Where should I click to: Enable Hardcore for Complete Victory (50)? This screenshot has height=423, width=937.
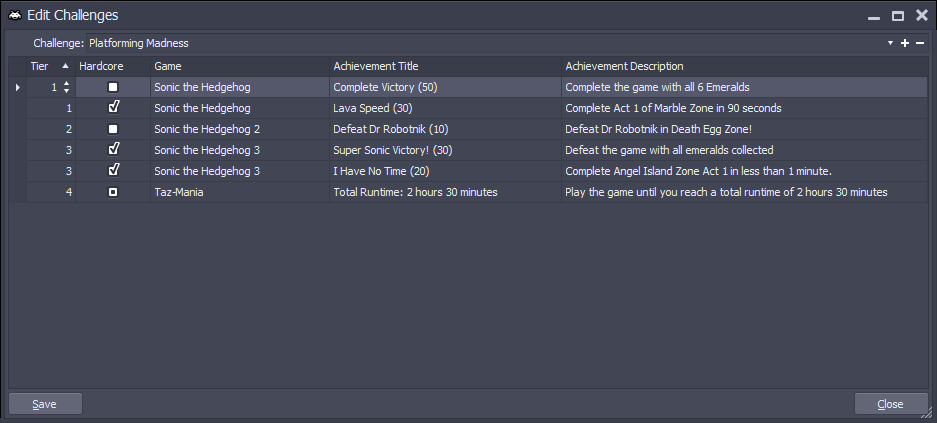(x=113, y=88)
